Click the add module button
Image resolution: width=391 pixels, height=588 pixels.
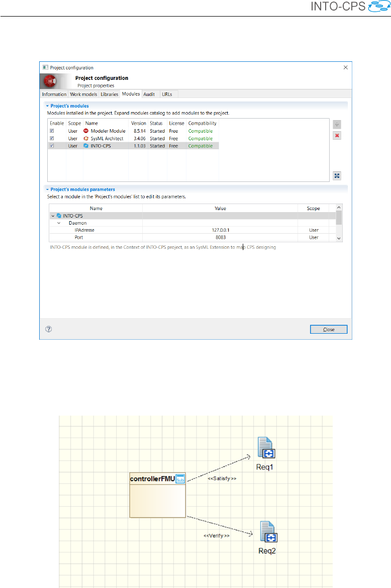click(337, 125)
